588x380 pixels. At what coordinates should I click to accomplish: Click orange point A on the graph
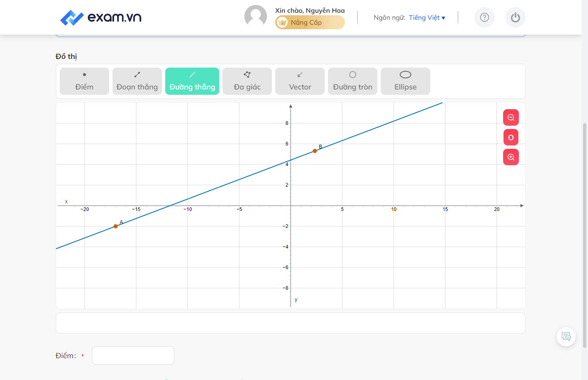pyautogui.click(x=115, y=226)
